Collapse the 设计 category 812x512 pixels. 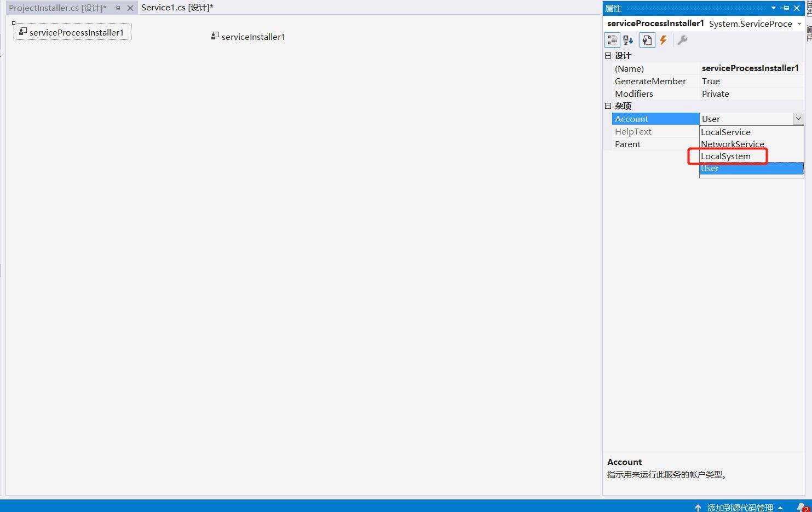tap(608, 55)
